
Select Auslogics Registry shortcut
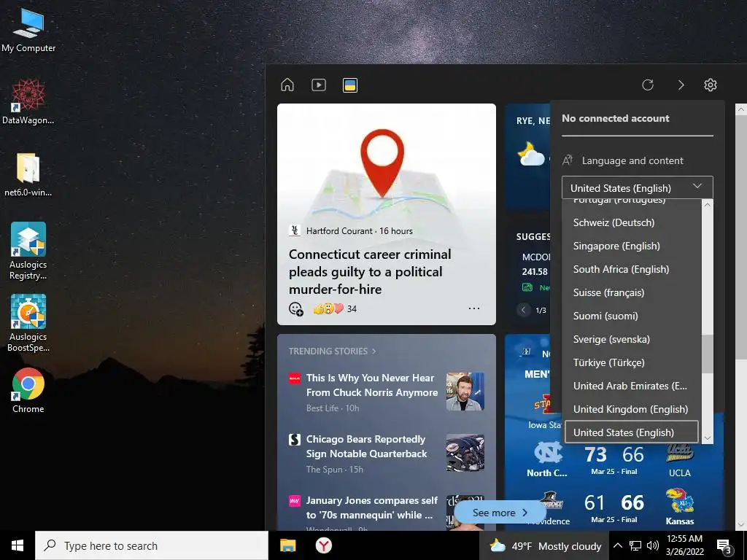[x=28, y=251]
